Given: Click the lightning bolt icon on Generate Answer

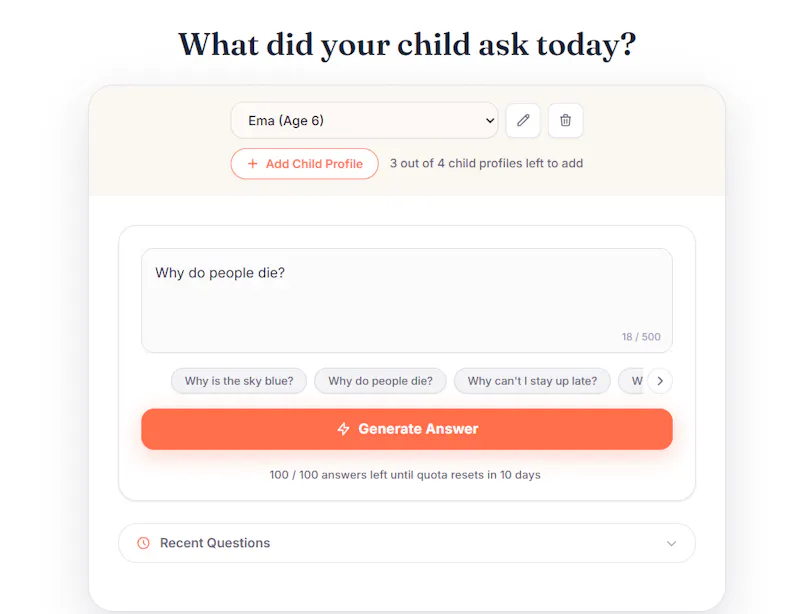Looking at the screenshot, I should click(343, 429).
